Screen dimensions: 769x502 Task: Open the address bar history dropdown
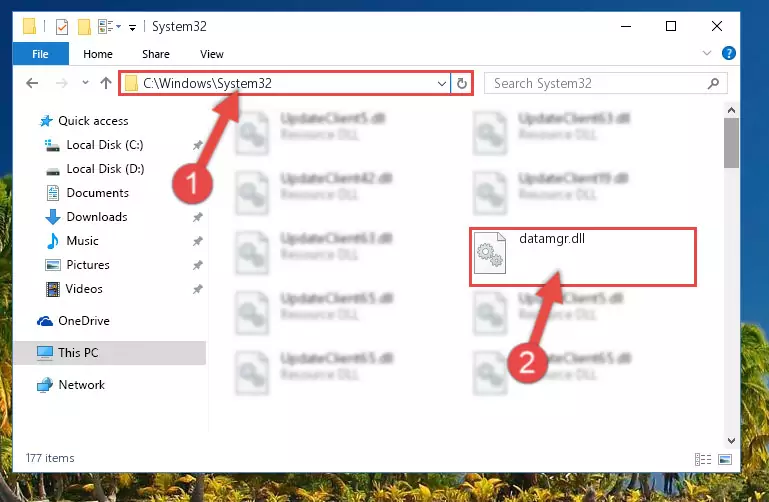(x=441, y=83)
